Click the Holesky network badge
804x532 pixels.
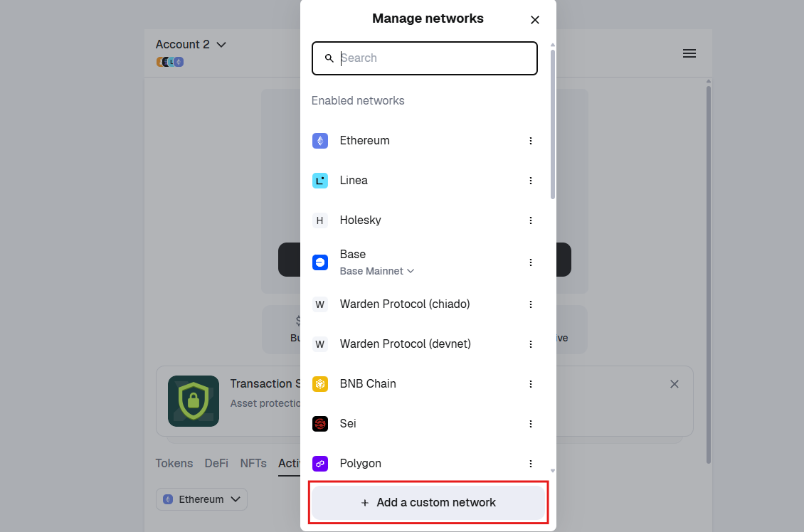pyautogui.click(x=319, y=220)
